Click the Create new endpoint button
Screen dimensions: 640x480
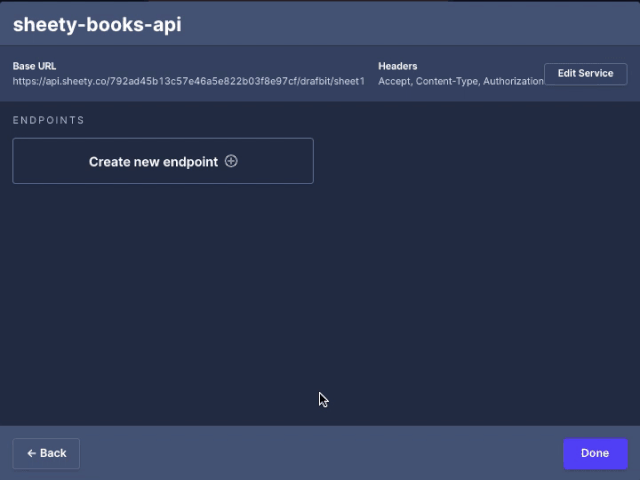pos(163,161)
